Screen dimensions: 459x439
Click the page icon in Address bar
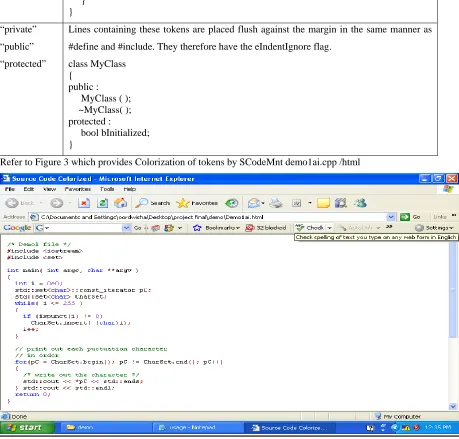tap(34, 217)
